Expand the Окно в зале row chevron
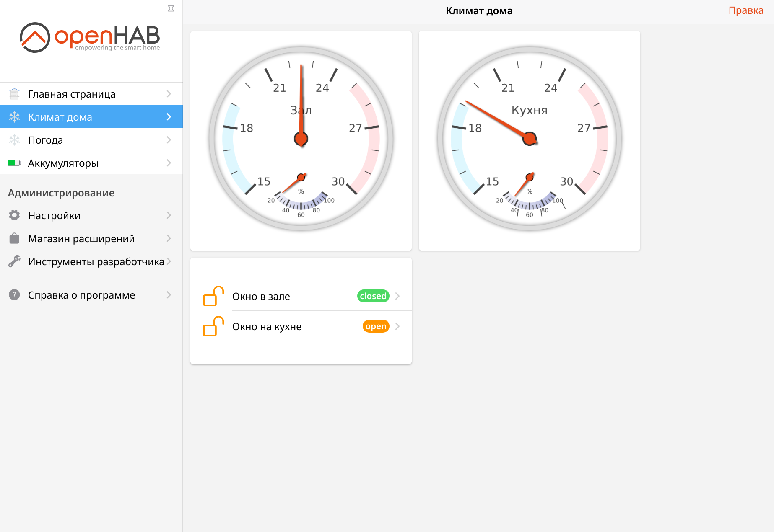This screenshot has width=774, height=532. click(397, 296)
